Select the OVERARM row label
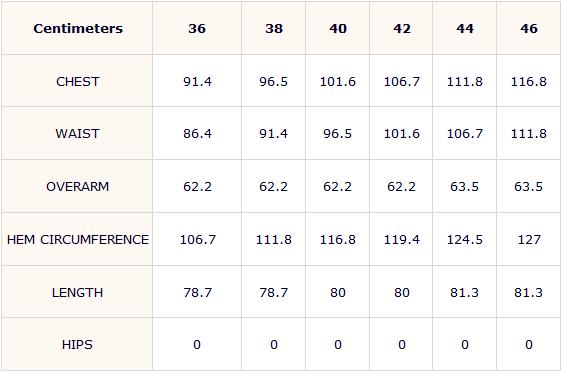This screenshot has width=564, height=374. point(78,187)
